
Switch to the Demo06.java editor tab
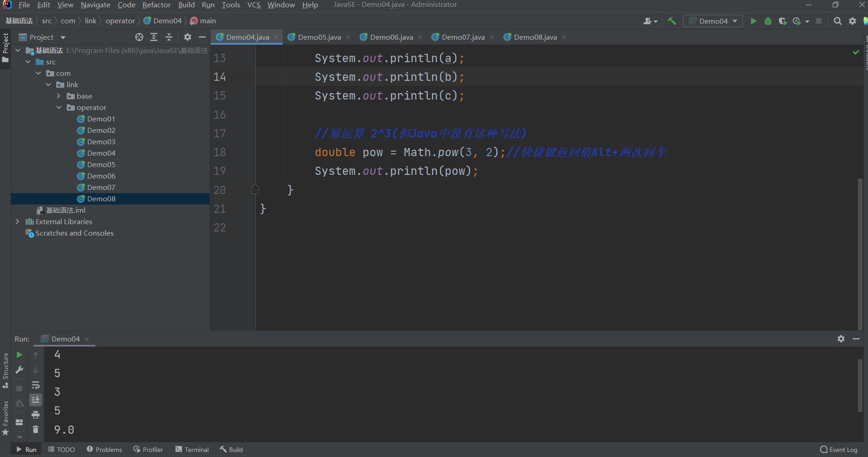tap(391, 37)
